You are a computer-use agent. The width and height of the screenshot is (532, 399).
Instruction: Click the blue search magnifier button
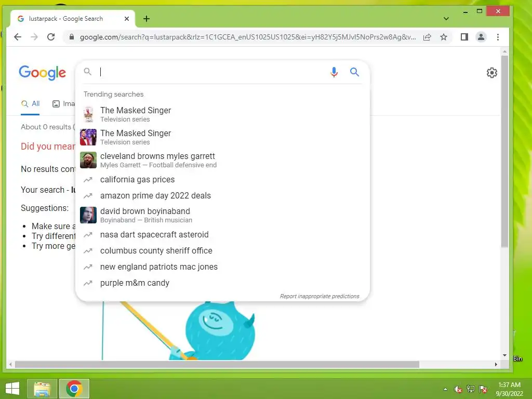click(354, 72)
